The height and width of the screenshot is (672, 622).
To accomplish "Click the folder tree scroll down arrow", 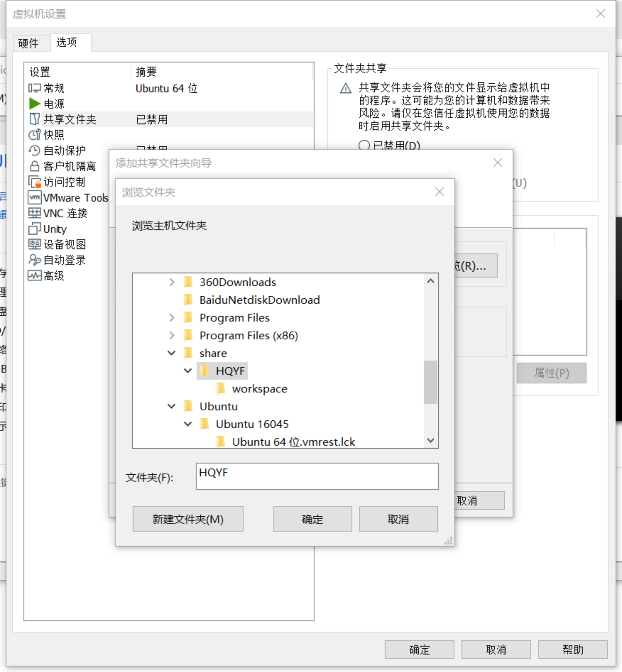I will 430,440.
